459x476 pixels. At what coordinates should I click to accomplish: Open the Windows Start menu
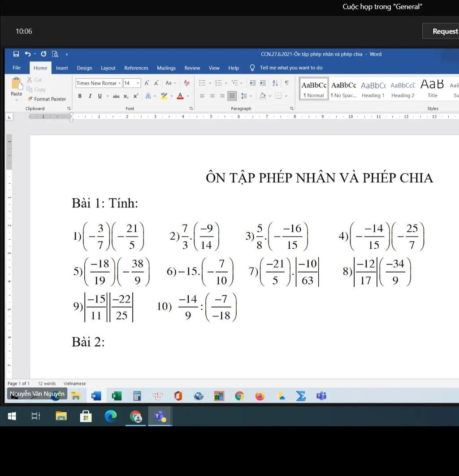[12, 416]
